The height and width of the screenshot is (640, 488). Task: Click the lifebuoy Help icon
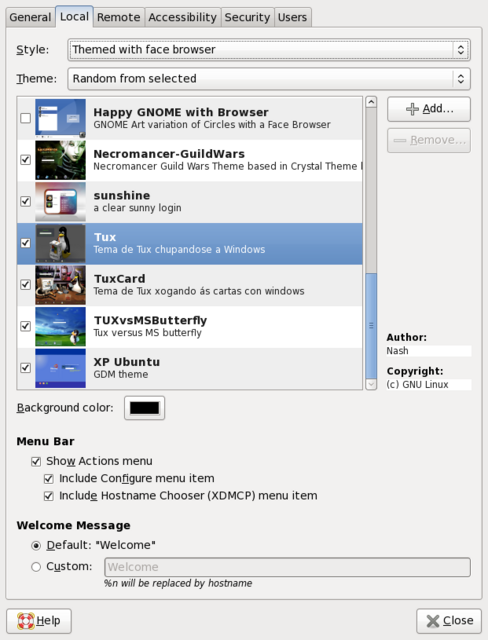click(x=26, y=621)
